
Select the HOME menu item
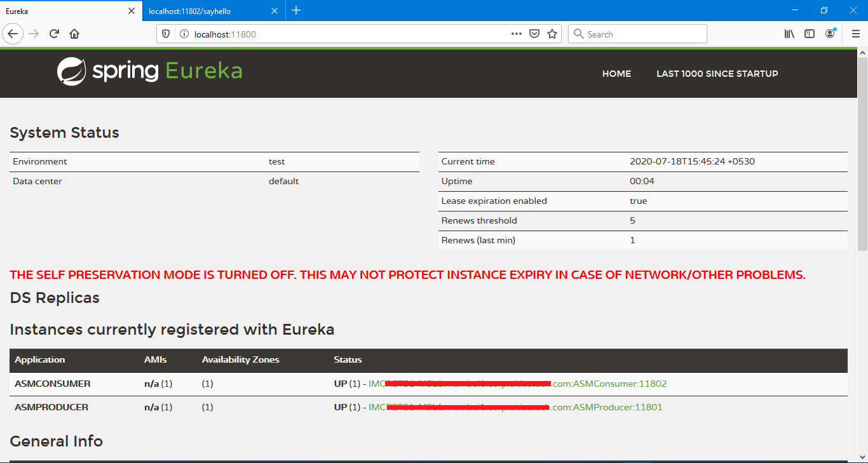pos(616,74)
